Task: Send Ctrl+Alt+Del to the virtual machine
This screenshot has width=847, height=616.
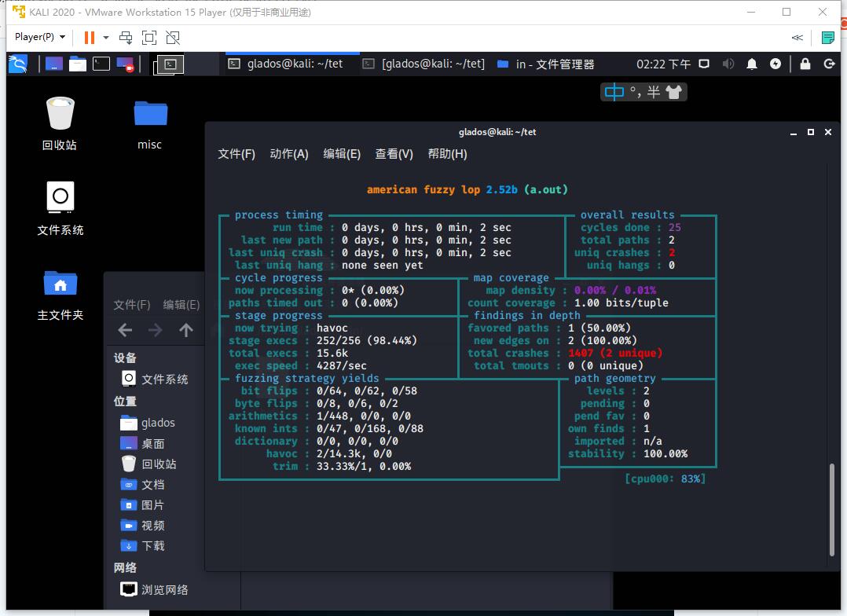Action: [125, 37]
